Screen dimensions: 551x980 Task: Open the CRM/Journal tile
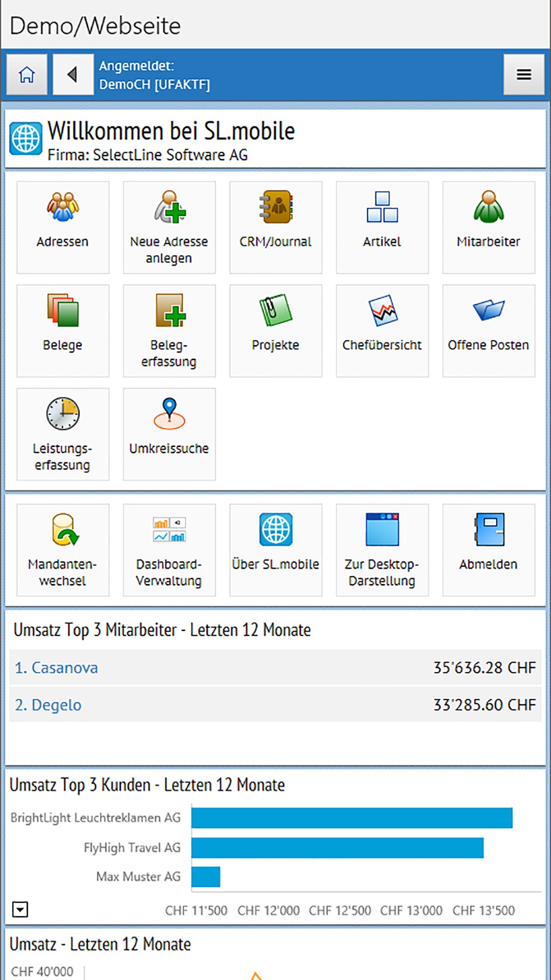(x=276, y=228)
